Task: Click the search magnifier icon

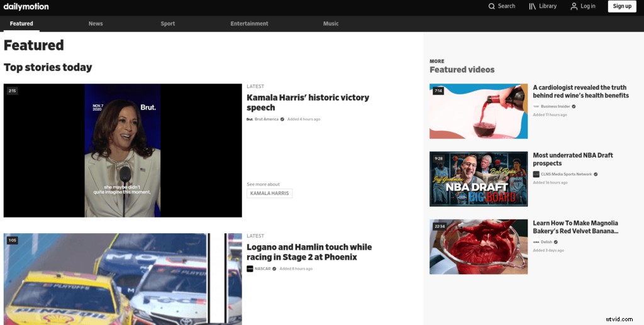Action: pos(492,6)
